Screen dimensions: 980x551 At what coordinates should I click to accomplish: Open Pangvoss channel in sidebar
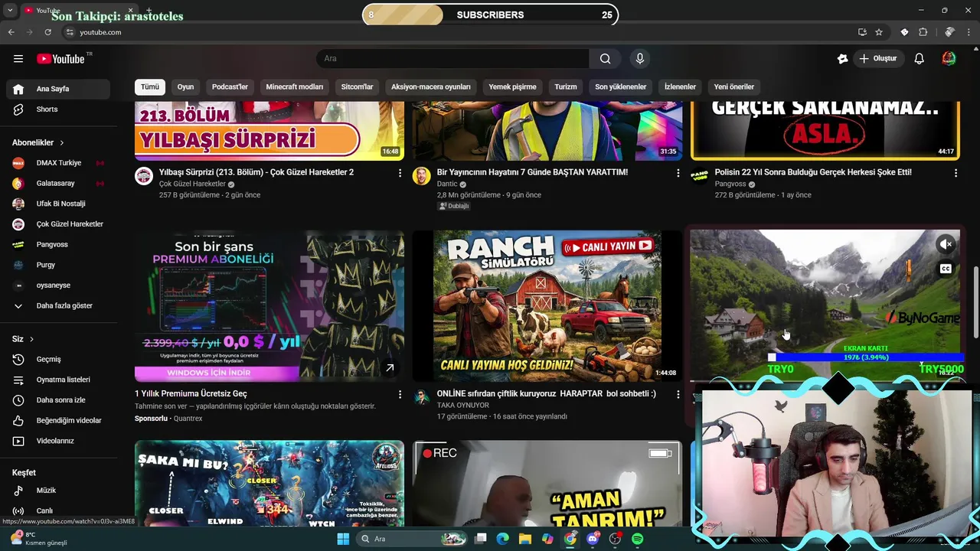coord(57,245)
